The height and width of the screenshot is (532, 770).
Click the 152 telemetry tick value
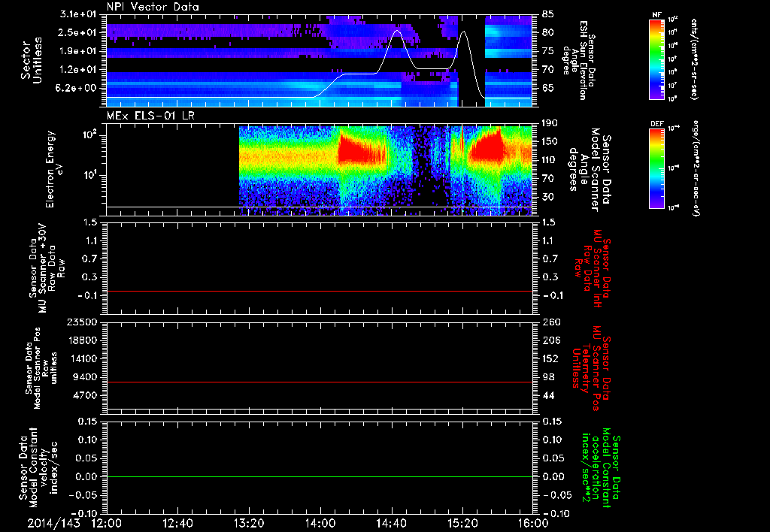pyautogui.click(x=550, y=358)
